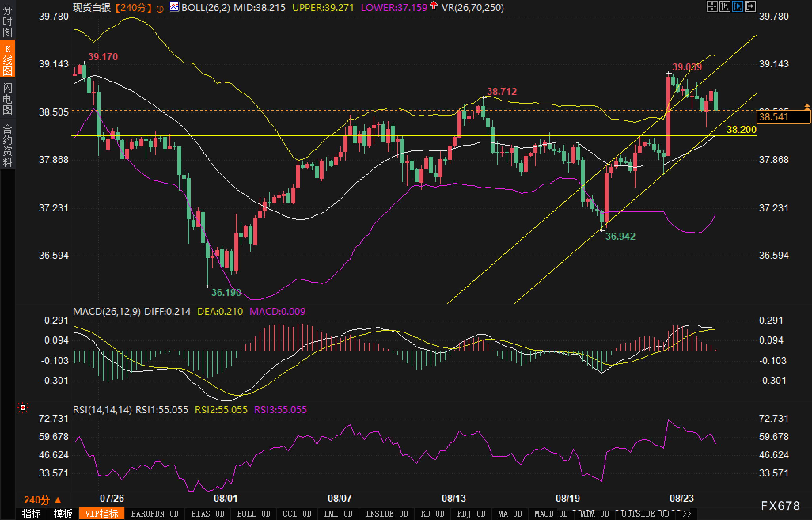
Task: Click the BOLL indicator chart icon
Action: [174, 7]
